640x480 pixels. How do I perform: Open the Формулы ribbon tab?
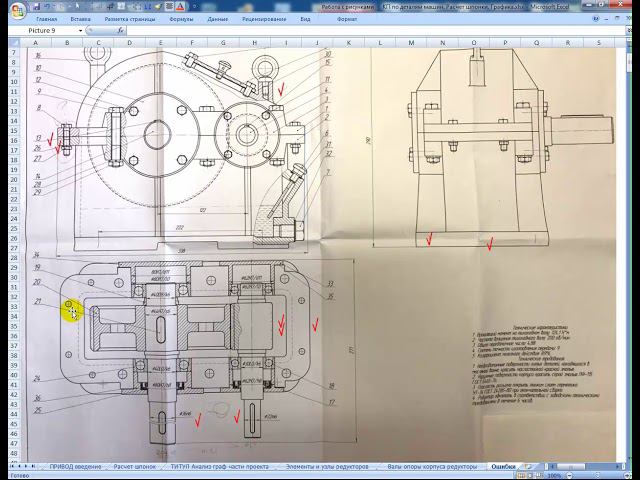point(181,19)
